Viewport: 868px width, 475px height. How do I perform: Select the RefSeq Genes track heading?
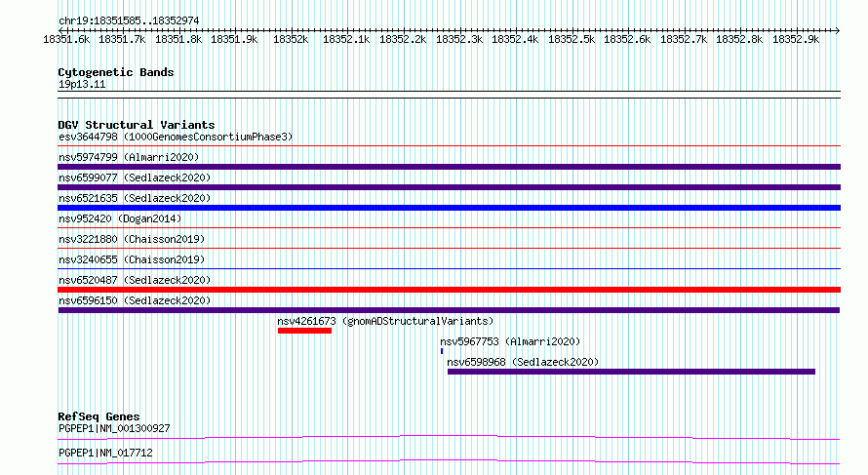[99, 416]
